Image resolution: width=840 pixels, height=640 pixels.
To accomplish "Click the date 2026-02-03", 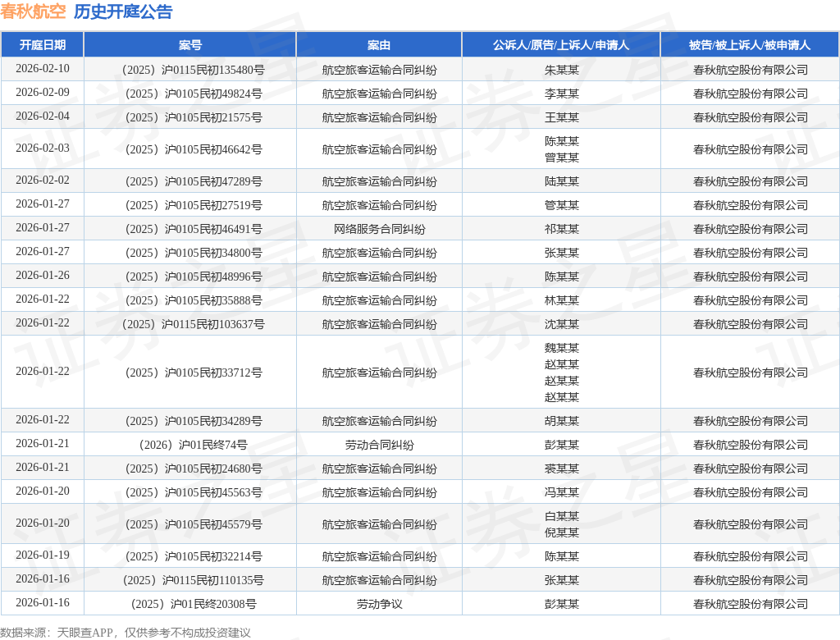I will (43, 148).
